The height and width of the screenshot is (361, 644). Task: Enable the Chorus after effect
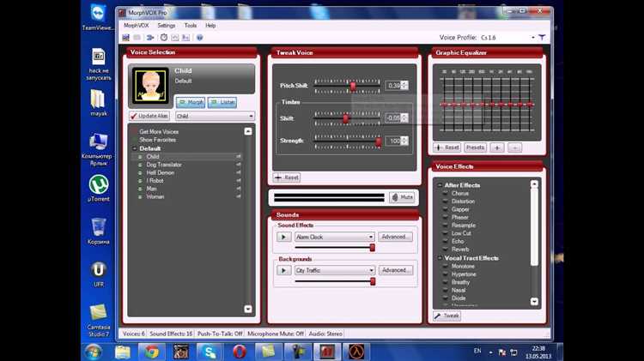pyautogui.click(x=459, y=193)
